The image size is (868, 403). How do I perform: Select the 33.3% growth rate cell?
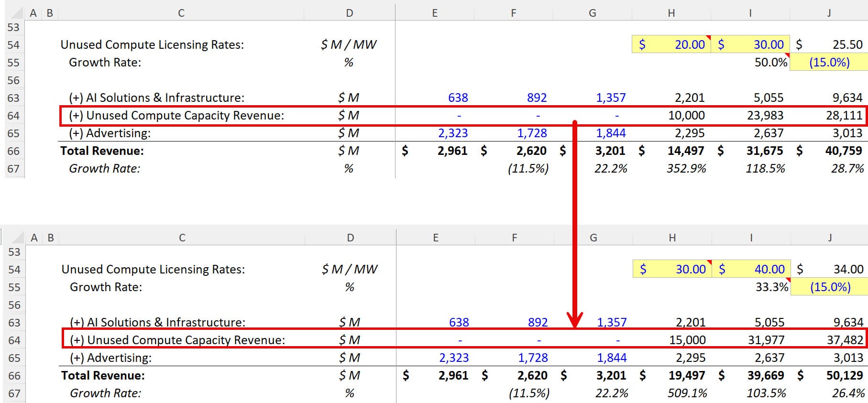751,287
